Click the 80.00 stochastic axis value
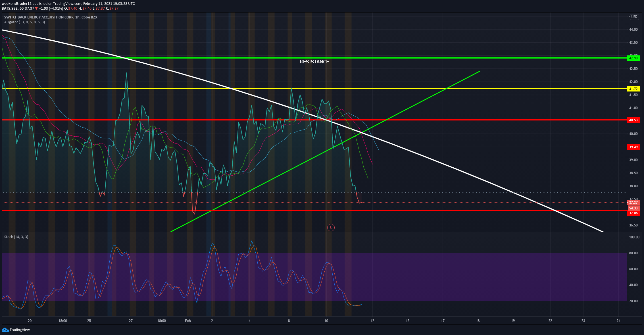644x335 pixels. (633, 253)
